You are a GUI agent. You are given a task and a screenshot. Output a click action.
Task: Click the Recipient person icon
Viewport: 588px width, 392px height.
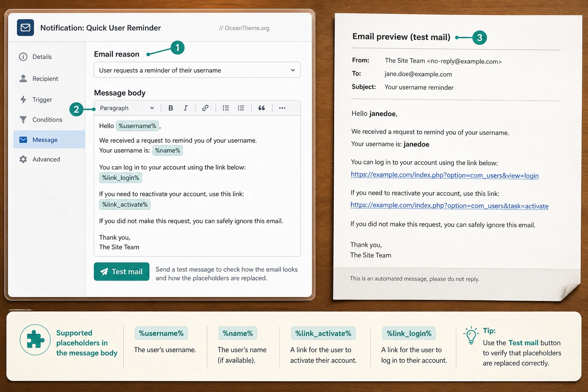click(23, 78)
